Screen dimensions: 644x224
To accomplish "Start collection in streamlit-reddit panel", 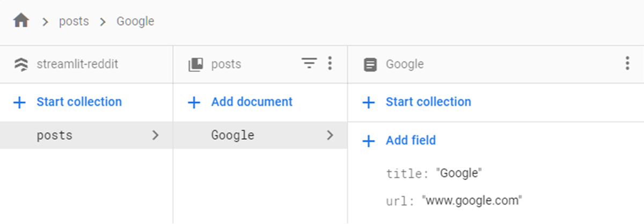I will [79, 102].
